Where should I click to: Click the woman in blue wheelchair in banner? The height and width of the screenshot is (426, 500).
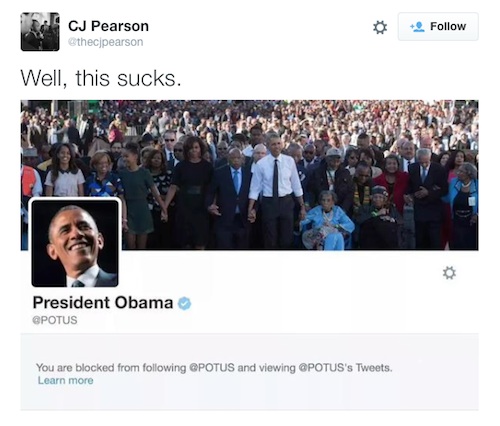327,222
